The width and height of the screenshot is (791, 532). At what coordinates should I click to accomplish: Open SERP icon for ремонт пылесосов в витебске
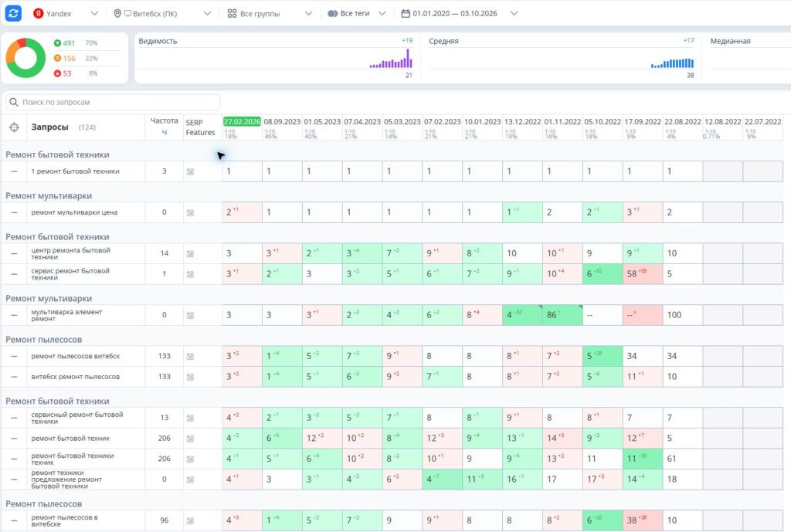click(x=190, y=521)
